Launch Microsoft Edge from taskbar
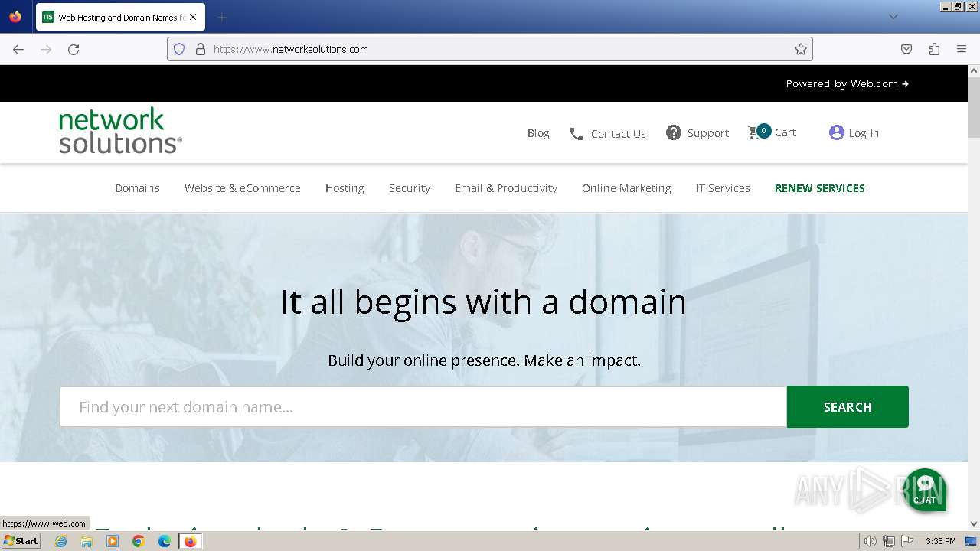Screen dimensions: 980x551 (x=164, y=541)
